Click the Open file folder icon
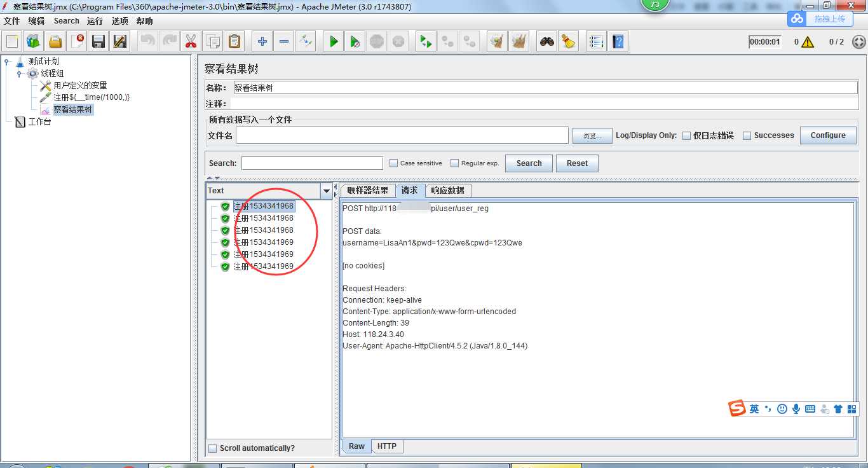 pos(55,42)
